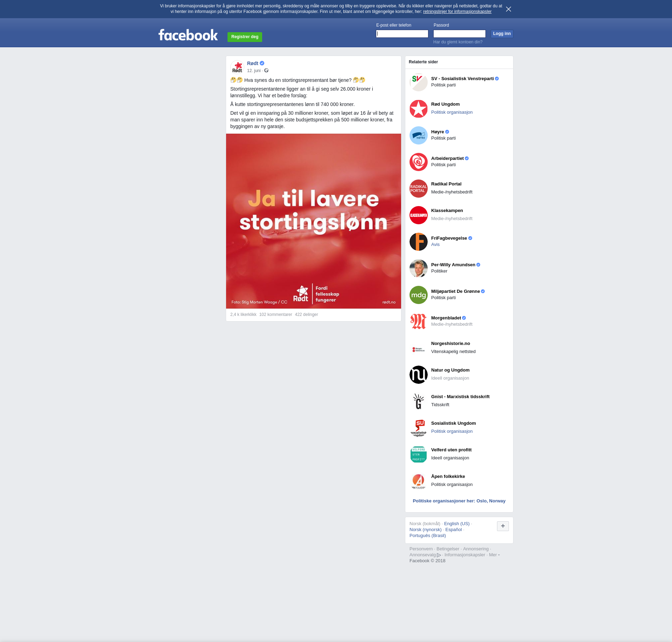Image resolution: width=672 pixels, height=642 pixels.
Task: Open SV Sosialistisk Venstreparti logo icon
Action: [418, 82]
